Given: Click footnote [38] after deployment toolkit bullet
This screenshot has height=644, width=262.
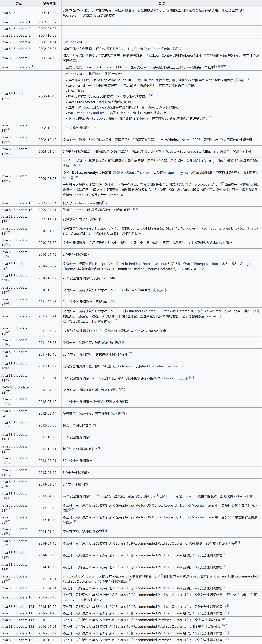Looking at the screenshot, I should tap(249, 79).
